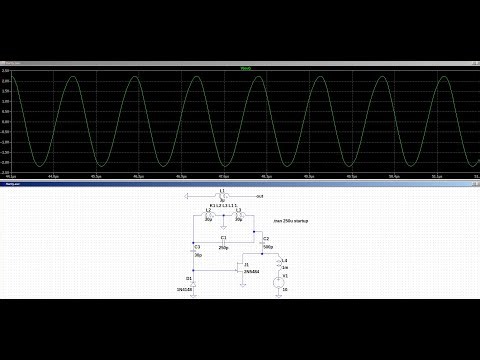Select the C2 capacitor symbol
The image size is (480, 360).
pyautogui.click(x=262, y=242)
